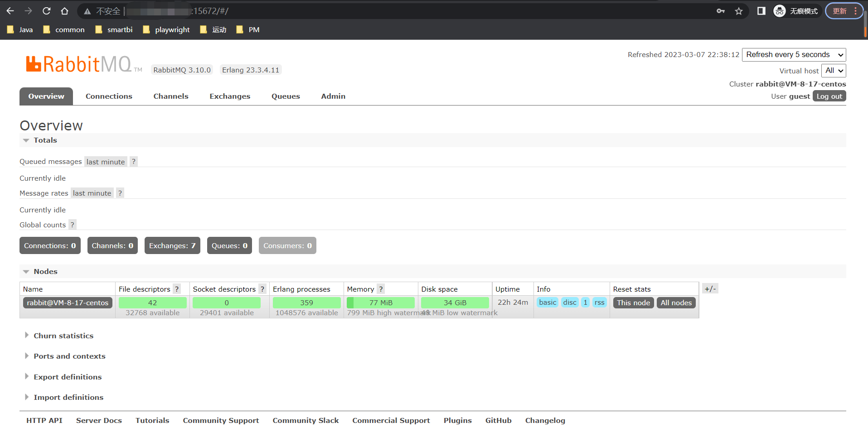Screen dimensions: 868x432
Task: Show help for Message rates
Action: click(120, 193)
